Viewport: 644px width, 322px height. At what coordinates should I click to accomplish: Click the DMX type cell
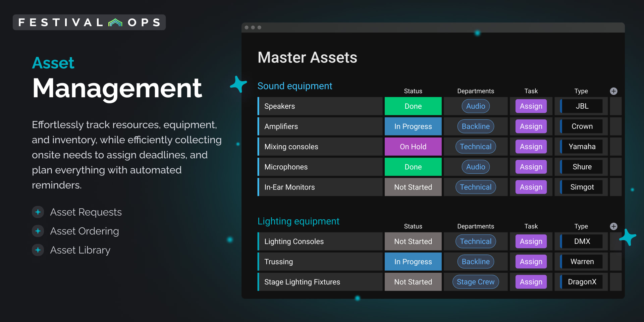point(582,241)
